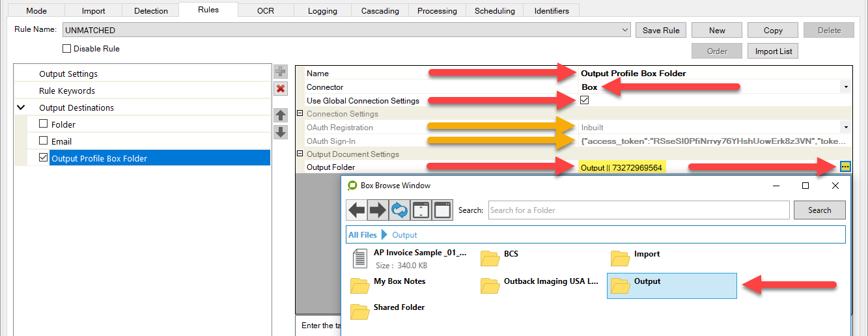Expand the Connector dropdown
The width and height of the screenshot is (868, 336).
coord(845,87)
